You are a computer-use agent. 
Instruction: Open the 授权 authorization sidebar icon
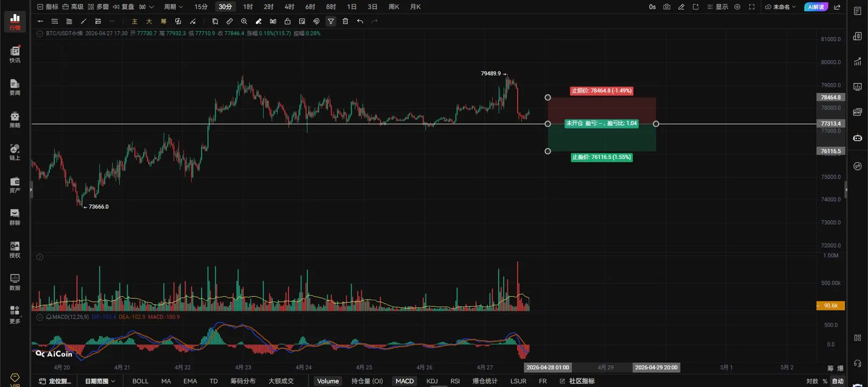pyautogui.click(x=15, y=249)
